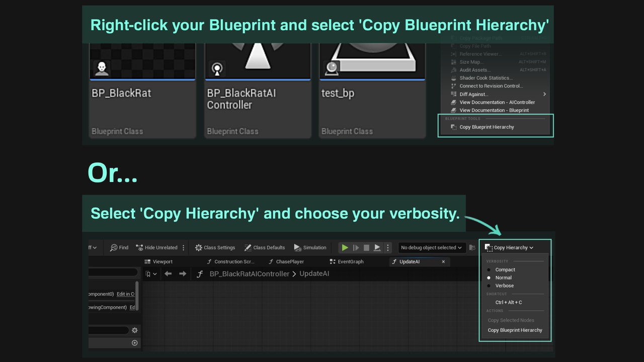Image resolution: width=644 pixels, height=362 pixels.
Task: Switch to the Construction Script tab
Action: [230, 261]
